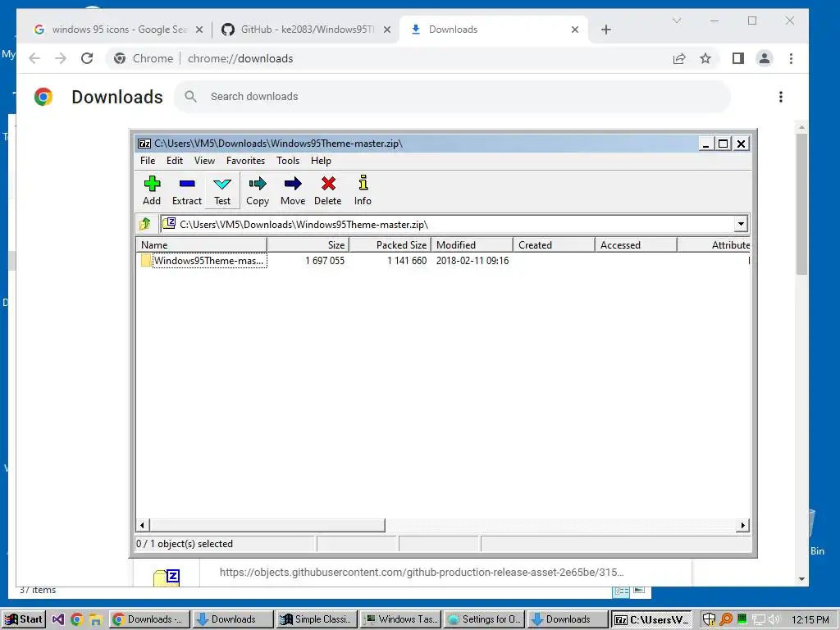Switch to the windows 95 icons Google tab
Image resolution: width=840 pixels, height=630 pixels.
coord(118,30)
